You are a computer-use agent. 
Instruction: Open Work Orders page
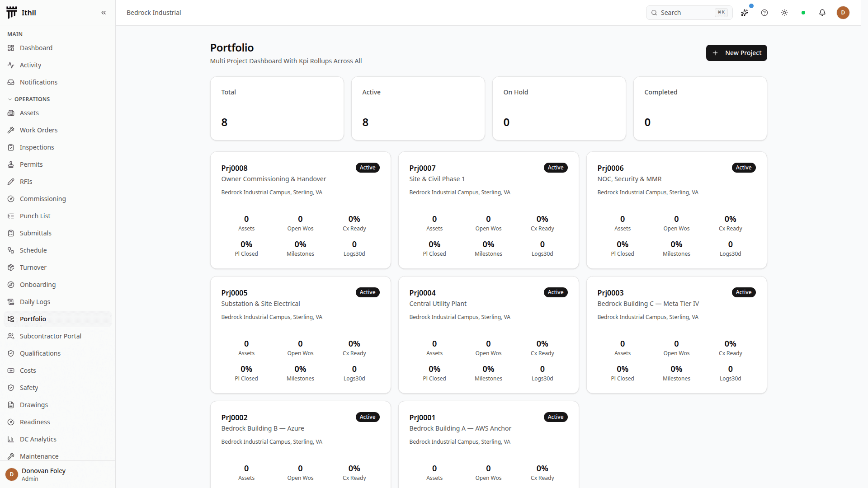click(57, 130)
